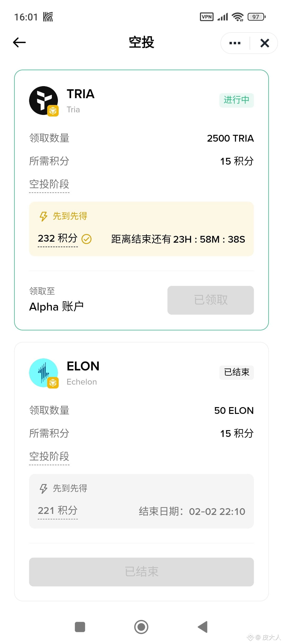The width and height of the screenshot is (283, 644).
Task: Tap the 221 积分 underlined threshold
Action: tap(58, 511)
